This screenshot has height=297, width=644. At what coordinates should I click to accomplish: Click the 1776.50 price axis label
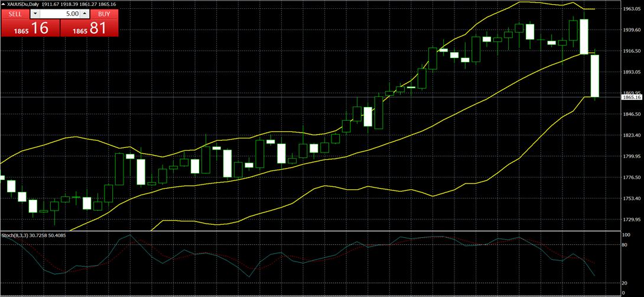[632, 177]
